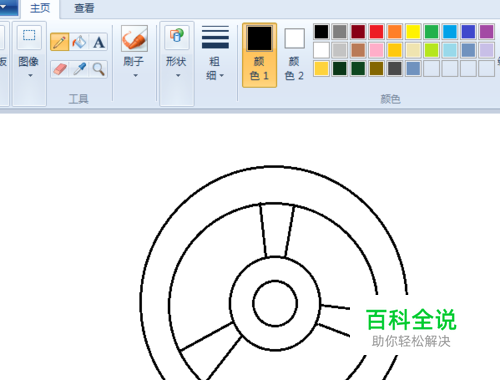500x380 pixels.
Task: Pick the black color swatch
Action: click(321, 32)
